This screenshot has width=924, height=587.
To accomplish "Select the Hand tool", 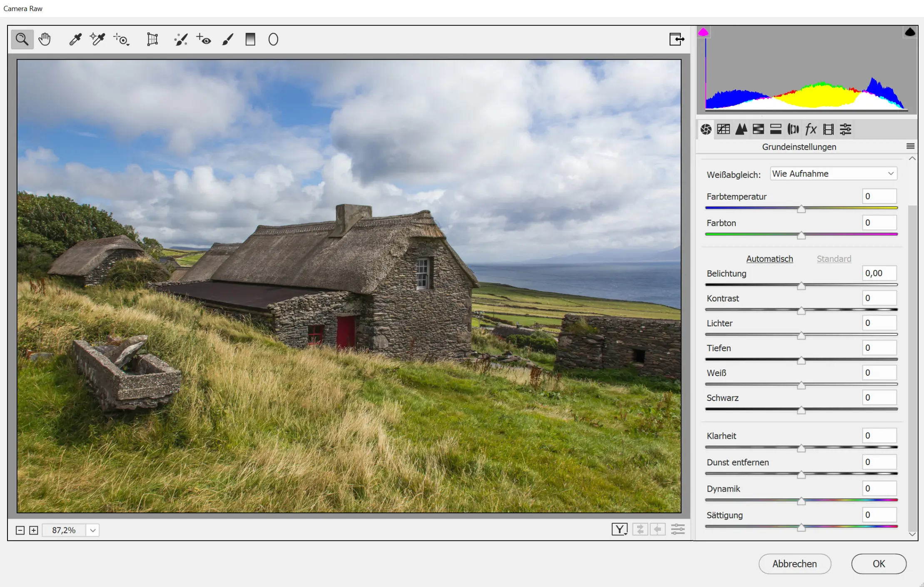I will point(45,40).
